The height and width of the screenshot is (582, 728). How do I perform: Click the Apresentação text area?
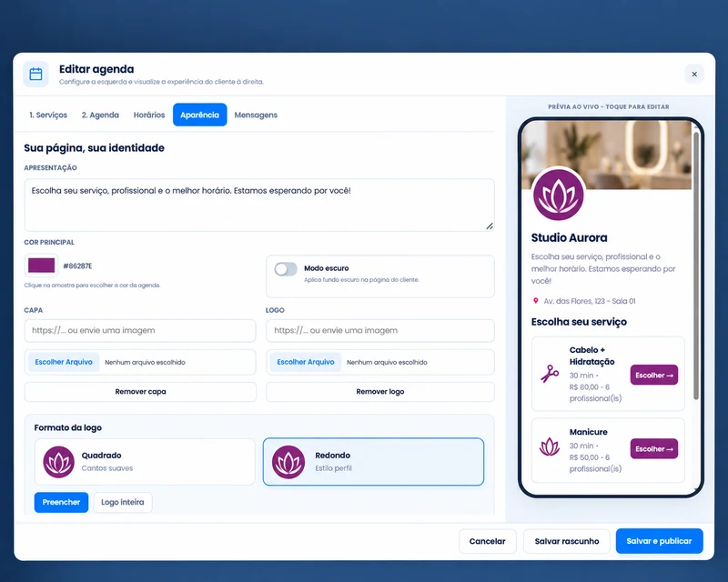tap(259, 206)
